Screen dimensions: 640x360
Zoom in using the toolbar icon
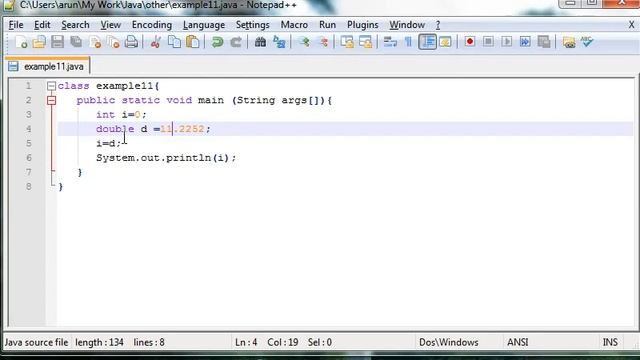coord(304,42)
